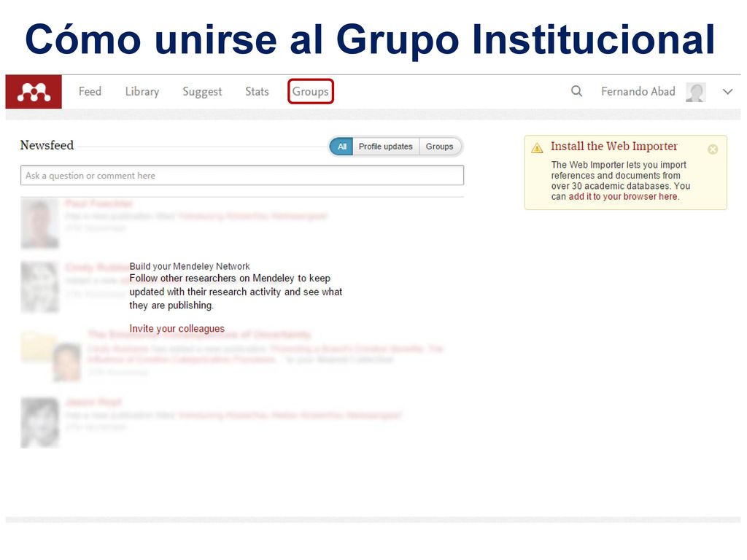Image resolution: width=747 pixels, height=560 pixels.
Task: Filter newsfeed by Profile updates
Action: [386, 147]
